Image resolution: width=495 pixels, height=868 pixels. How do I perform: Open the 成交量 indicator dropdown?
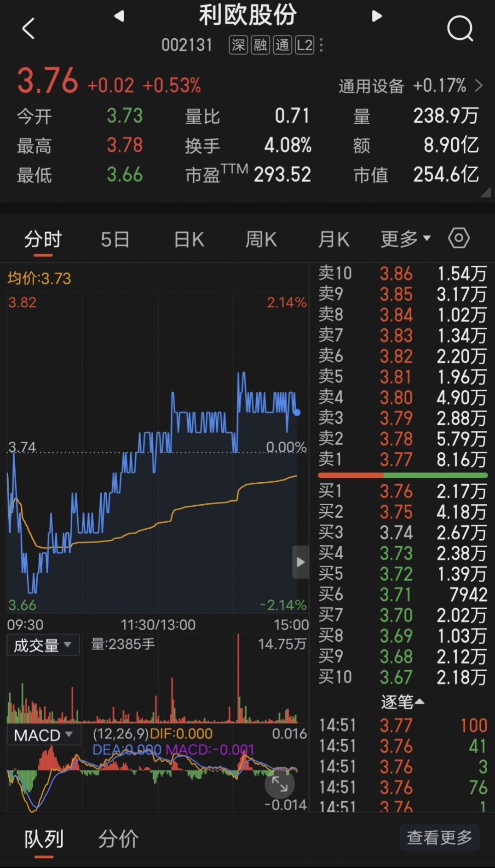(x=43, y=645)
